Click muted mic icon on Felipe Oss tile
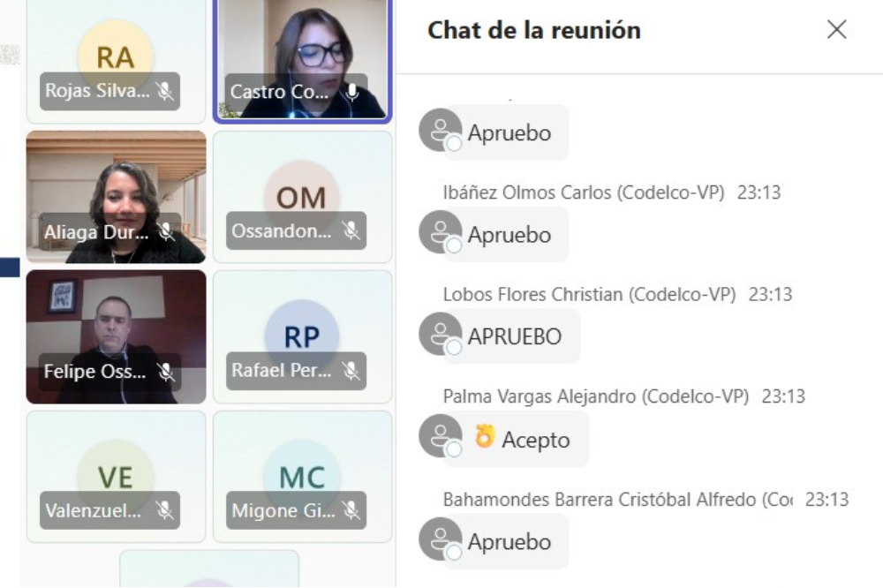 [x=166, y=372]
